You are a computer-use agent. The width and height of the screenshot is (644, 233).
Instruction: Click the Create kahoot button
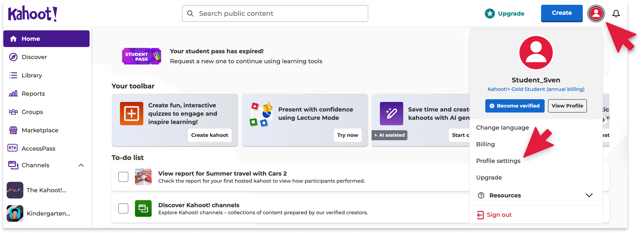coord(210,135)
